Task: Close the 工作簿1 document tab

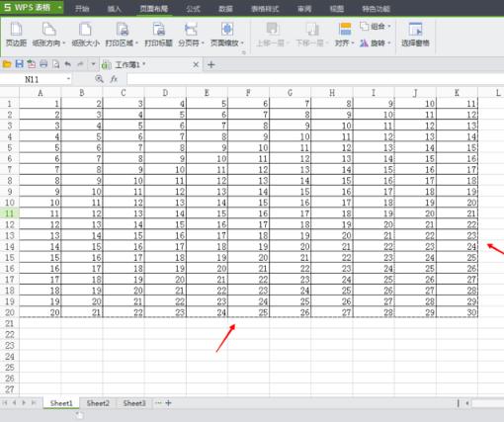Action: tap(196, 64)
